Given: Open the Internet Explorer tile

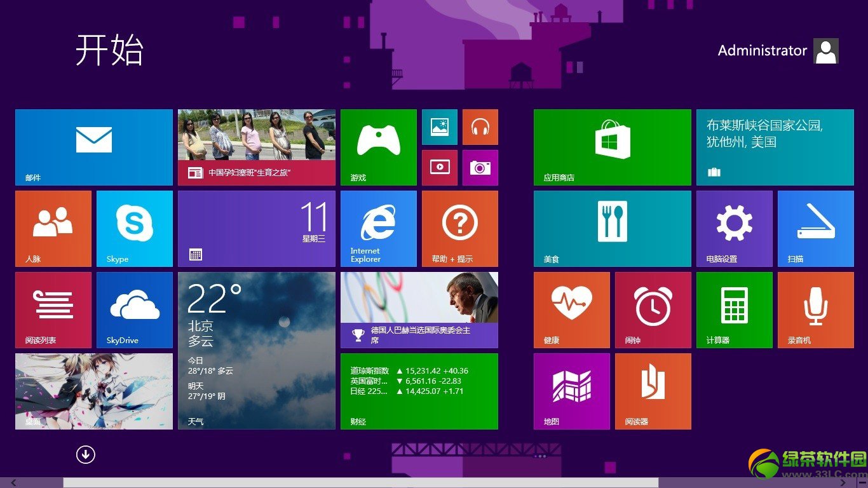Looking at the screenshot, I should pyautogui.click(x=379, y=228).
